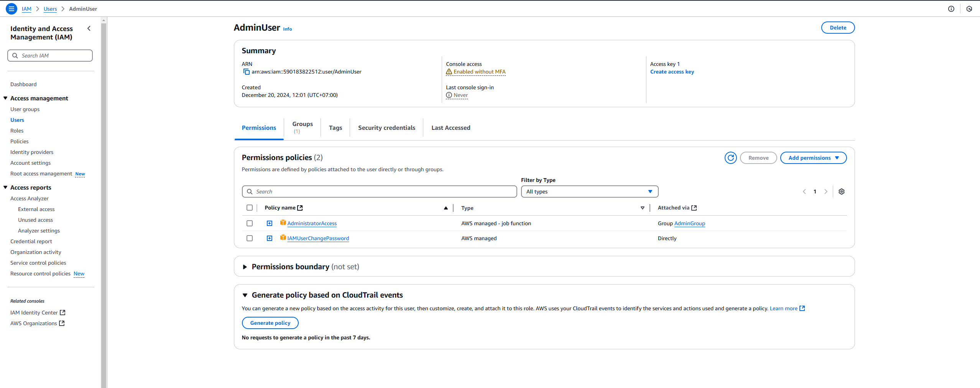Click the AdministratorAccess policy box icon

click(x=283, y=223)
